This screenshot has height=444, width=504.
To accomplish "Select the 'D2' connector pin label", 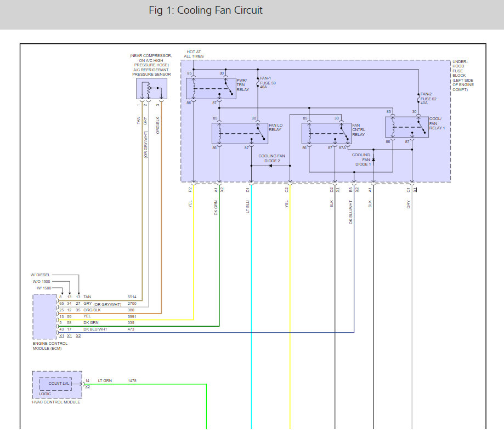I will 331,190.
